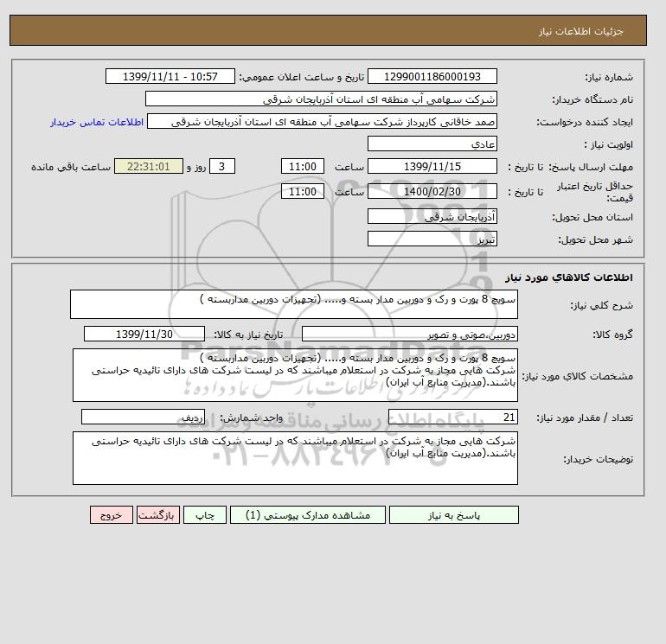
Task: Click the request creator field صمد خاقانی
Action: pyautogui.click(x=322, y=121)
